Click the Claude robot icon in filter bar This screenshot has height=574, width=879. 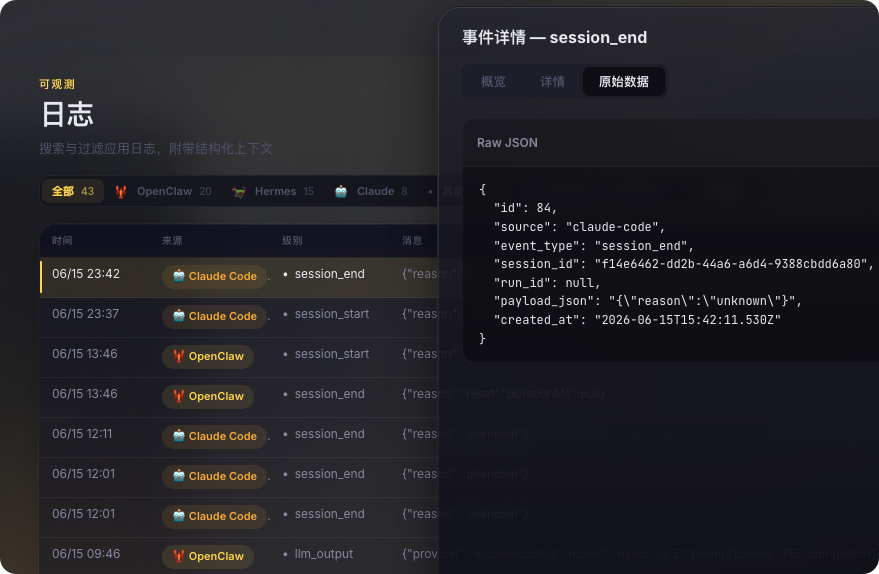click(341, 192)
